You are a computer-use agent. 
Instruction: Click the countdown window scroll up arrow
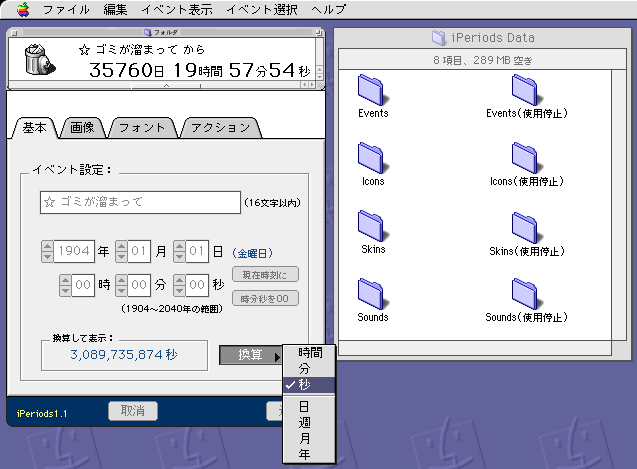pos(319,69)
